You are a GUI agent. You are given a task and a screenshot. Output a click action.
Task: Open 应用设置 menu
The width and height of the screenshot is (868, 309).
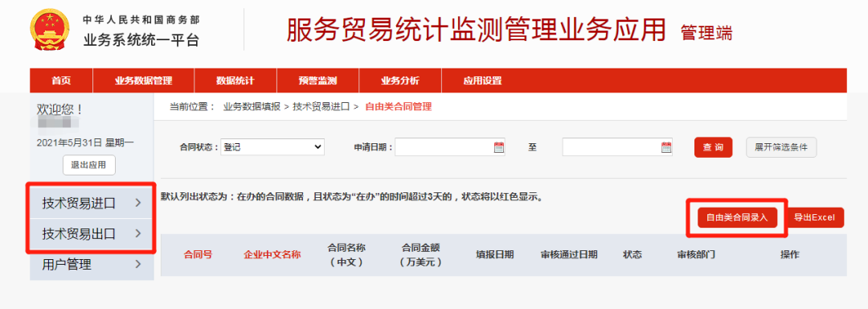point(482,80)
